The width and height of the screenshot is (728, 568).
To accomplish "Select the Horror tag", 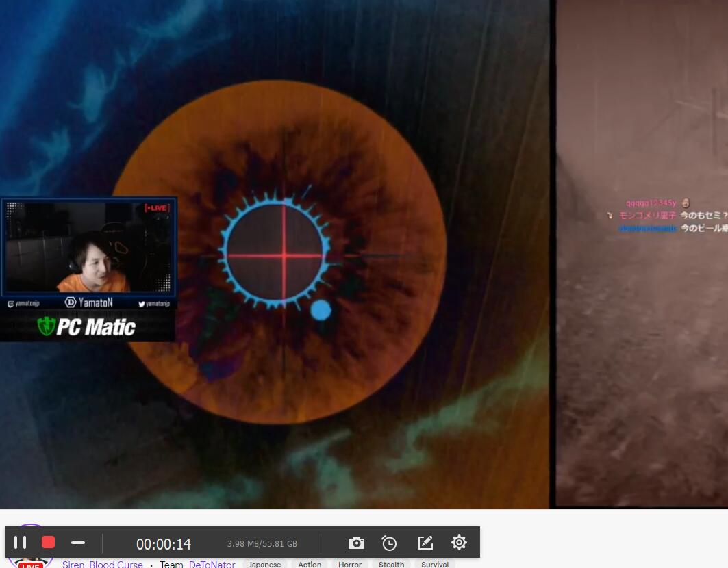I will click(x=349, y=565).
